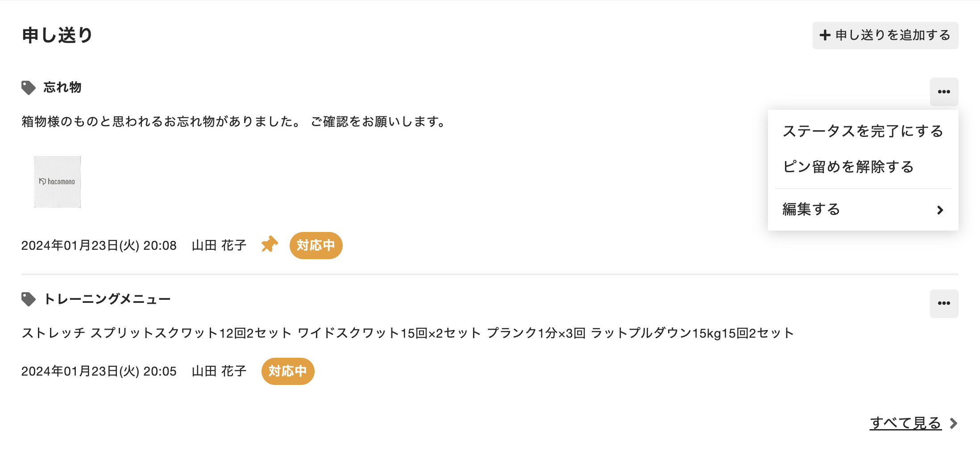Click the plus icon in 申し送りを追加する
Image resolution: width=980 pixels, height=455 pixels.
(825, 35)
